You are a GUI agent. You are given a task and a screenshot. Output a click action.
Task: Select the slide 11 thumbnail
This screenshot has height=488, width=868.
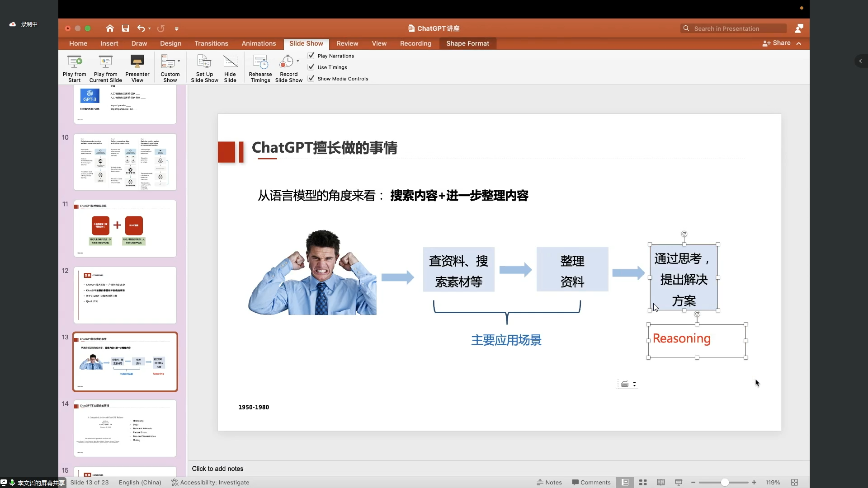click(x=125, y=229)
